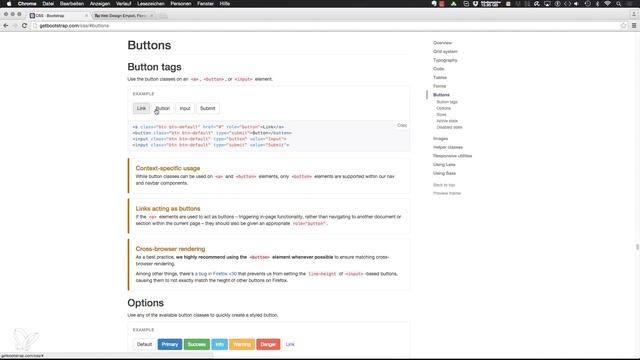
Task: Click the Links acting as buttons heading
Action: (168, 208)
